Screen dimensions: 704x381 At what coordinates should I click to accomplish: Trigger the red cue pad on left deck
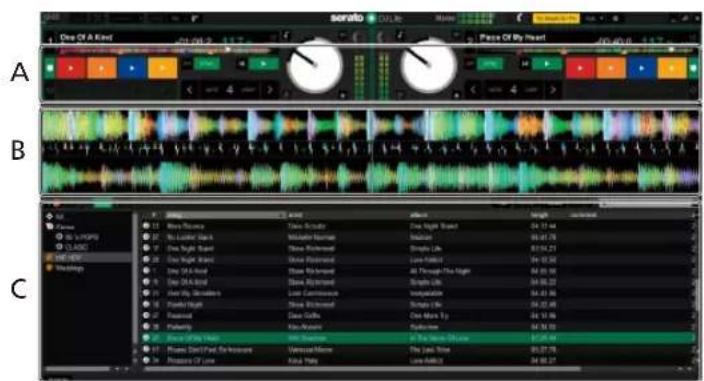[71, 68]
